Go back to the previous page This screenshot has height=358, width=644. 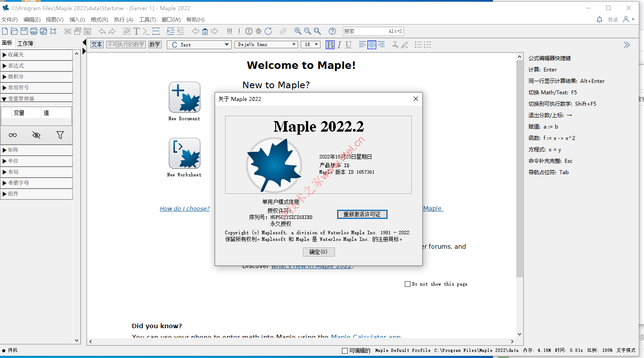tap(195, 31)
